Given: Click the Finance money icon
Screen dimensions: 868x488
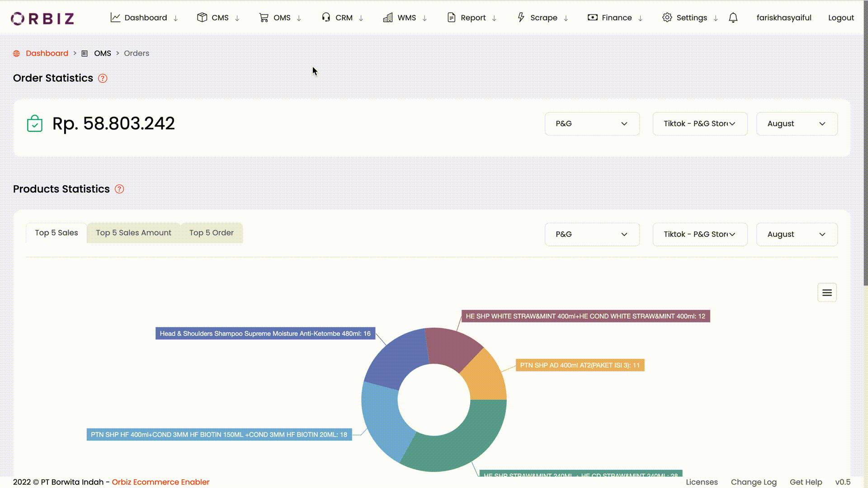Looking at the screenshot, I should [593, 18].
